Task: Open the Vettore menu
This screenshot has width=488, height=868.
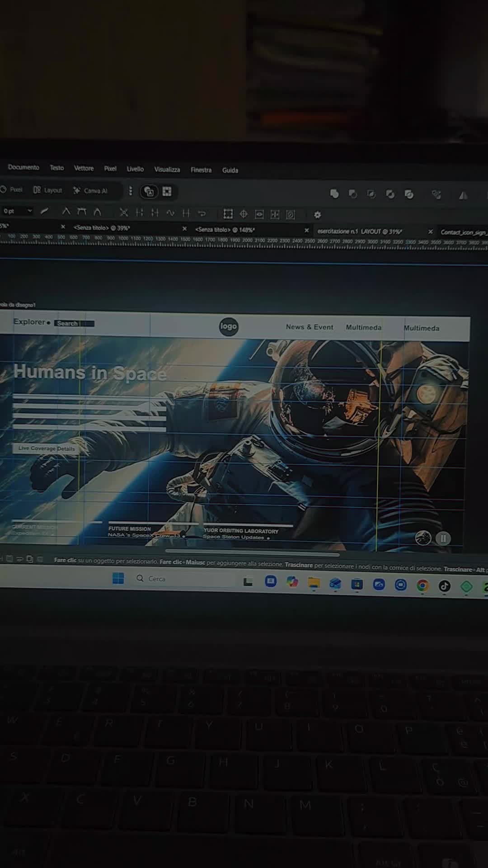Action: click(84, 168)
